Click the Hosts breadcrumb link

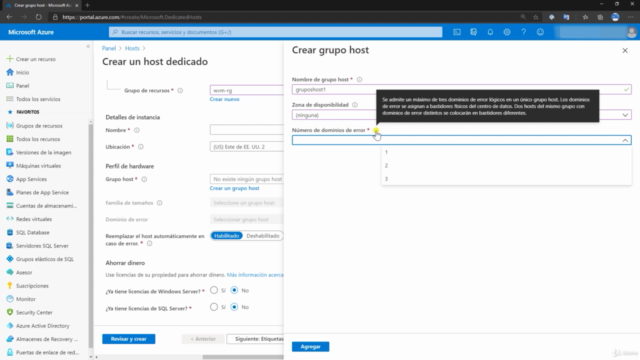[x=132, y=48]
